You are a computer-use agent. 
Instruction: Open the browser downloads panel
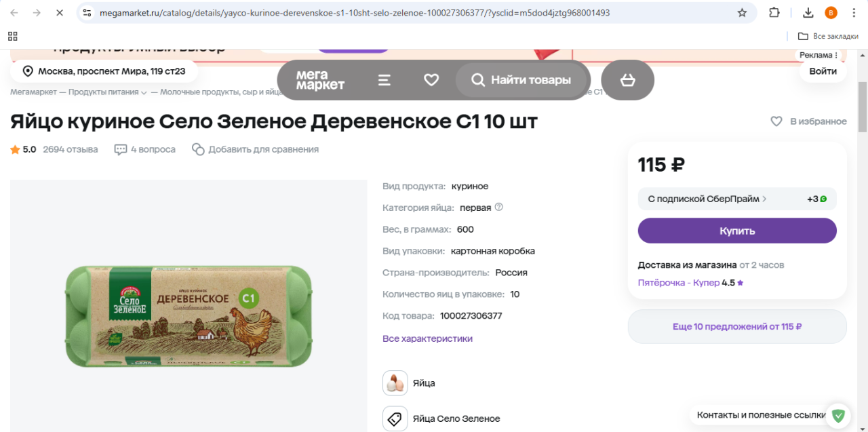[x=808, y=13]
